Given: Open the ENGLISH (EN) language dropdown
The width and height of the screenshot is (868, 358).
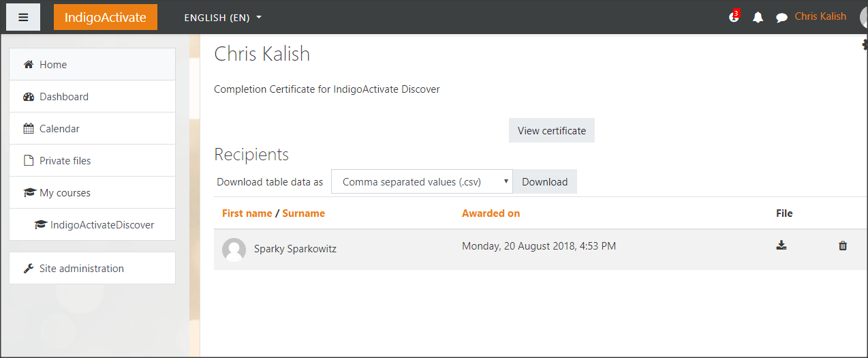Looking at the screenshot, I should coord(223,18).
